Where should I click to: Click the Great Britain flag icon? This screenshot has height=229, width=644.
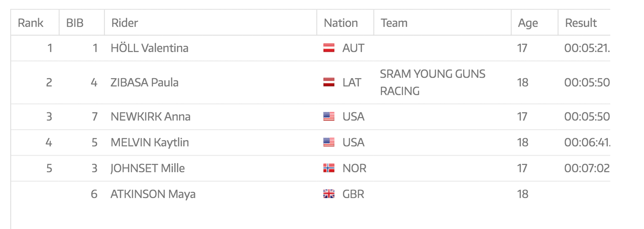tap(329, 194)
